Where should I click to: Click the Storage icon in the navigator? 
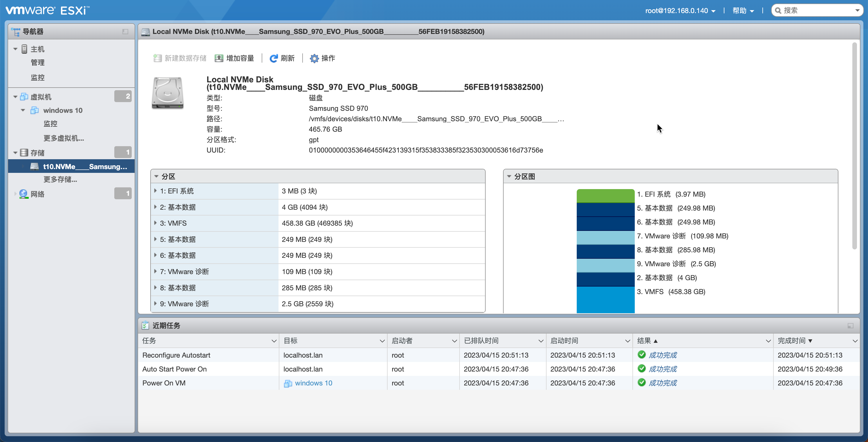click(x=24, y=153)
